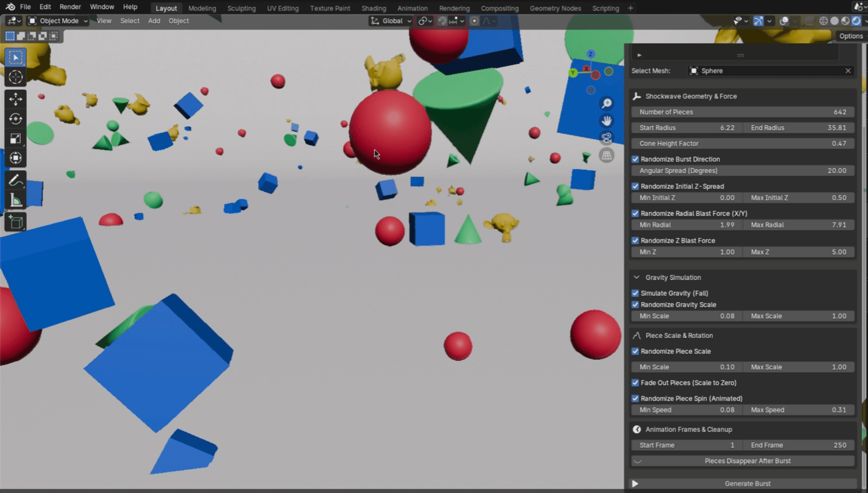The width and height of the screenshot is (868, 493).
Task: Open the Render menu
Action: pos(70,7)
